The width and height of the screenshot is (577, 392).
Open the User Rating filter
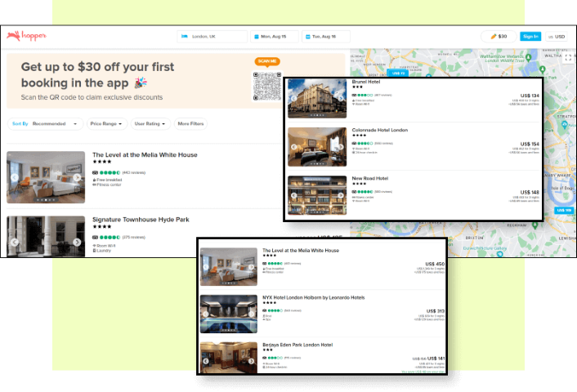(x=150, y=123)
